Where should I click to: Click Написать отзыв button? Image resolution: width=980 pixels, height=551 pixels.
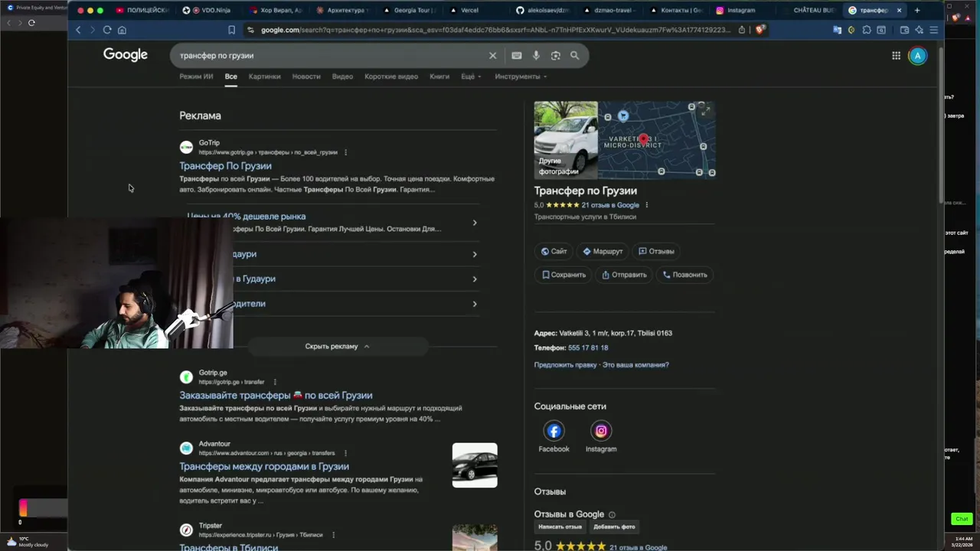(560, 527)
